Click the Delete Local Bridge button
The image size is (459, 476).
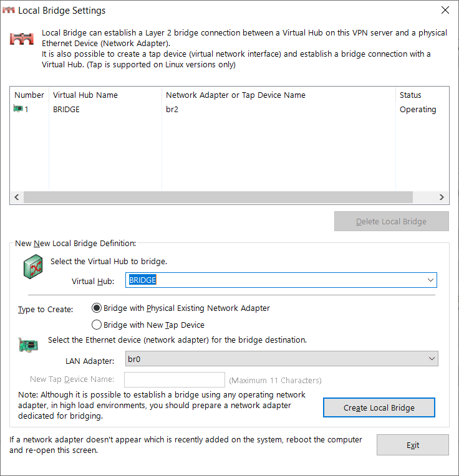[391, 221]
